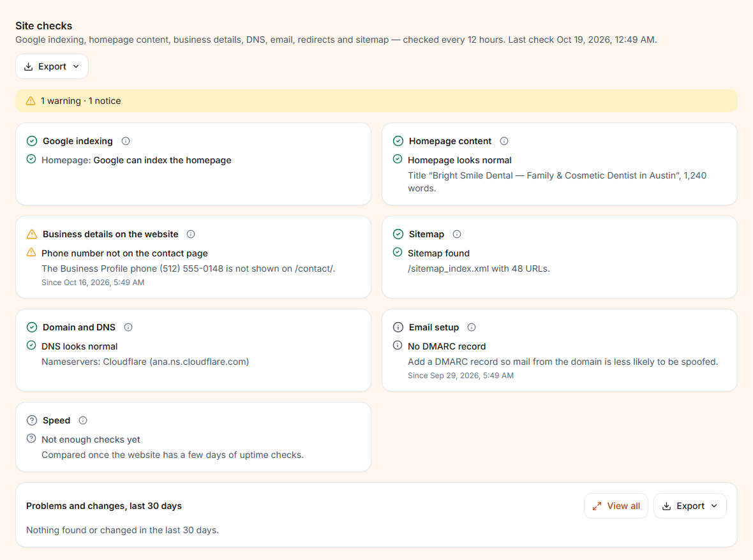The height and width of the screenshot is (560, 753).
Task: Click the Sitemap found title
Action: (x=438, y=253)
